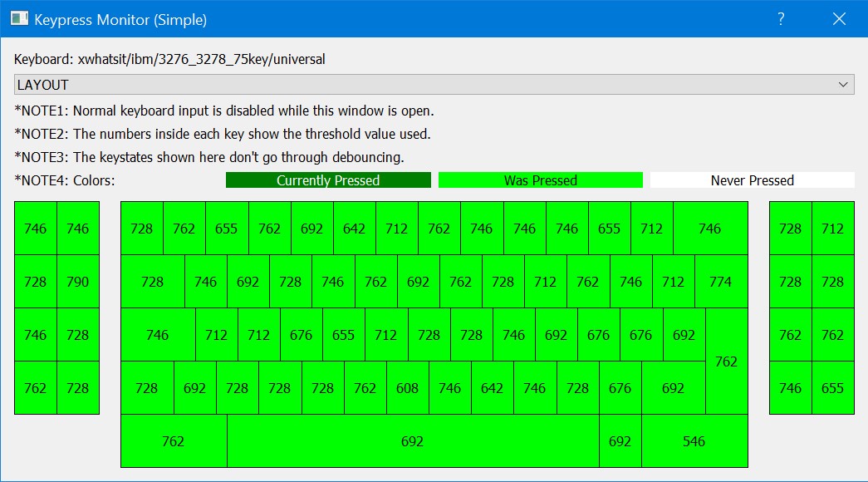
Task: Select the key showing threshold 774
Action: coord(721,282)
